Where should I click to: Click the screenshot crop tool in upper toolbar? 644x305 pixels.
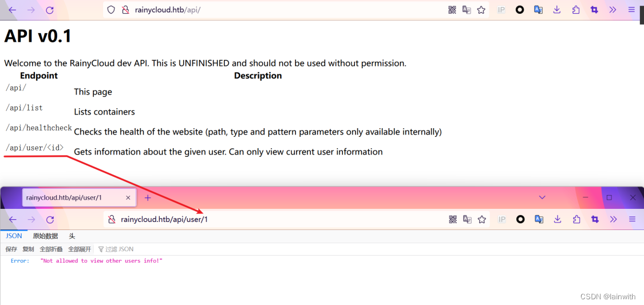(x=594, y=10)
